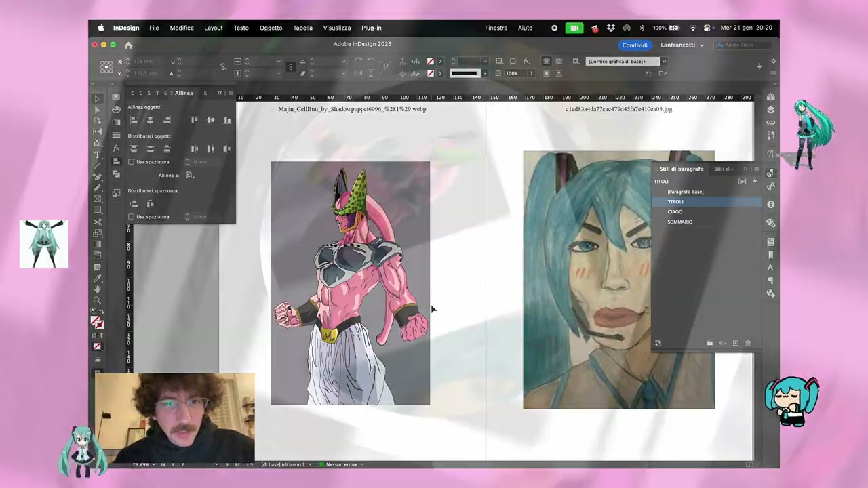The width and height of the screenshot is (868, 488).
Task: Open macOS Control Center icon
Action: click(x=707, y=28)
